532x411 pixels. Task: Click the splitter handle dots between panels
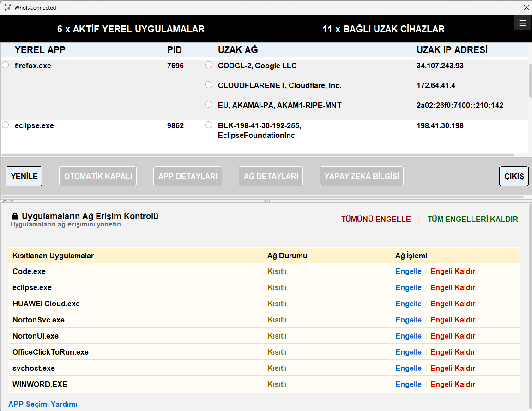tap(267, 201)
